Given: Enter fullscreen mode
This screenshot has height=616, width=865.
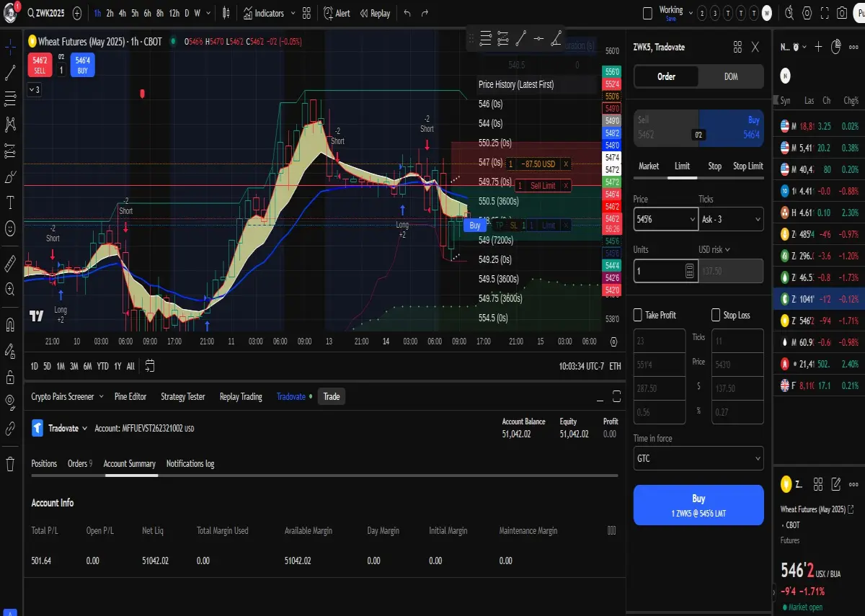Looking at the screenshot, I should [824, 13].
